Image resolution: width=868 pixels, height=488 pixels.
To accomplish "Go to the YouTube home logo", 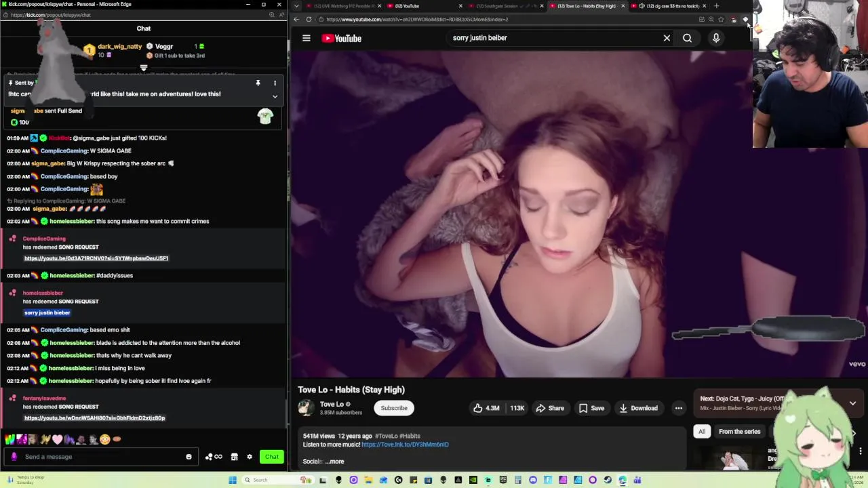I will (341, 38).
